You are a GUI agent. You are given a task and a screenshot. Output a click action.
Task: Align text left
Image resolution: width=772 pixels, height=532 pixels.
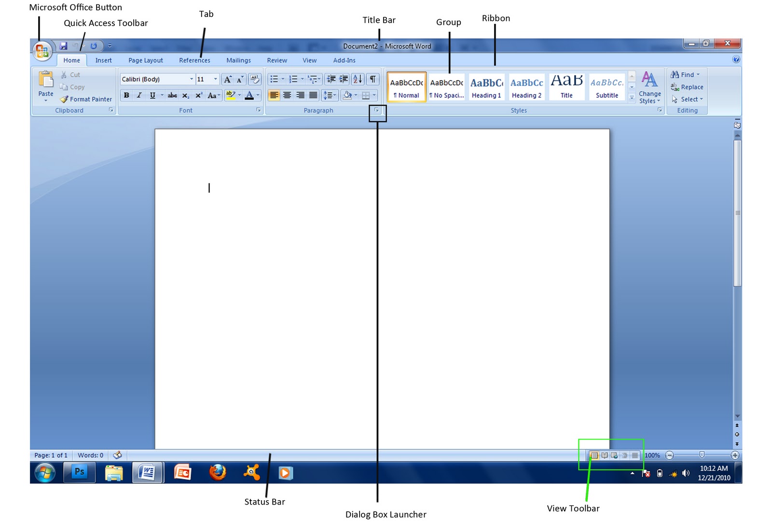[x=274, y=95]
